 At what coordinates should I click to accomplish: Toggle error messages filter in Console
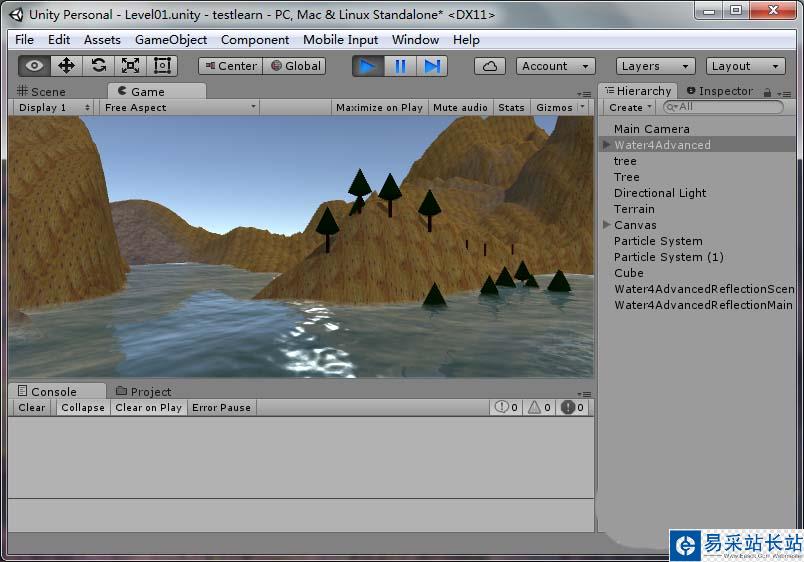[x=572, y=407]
